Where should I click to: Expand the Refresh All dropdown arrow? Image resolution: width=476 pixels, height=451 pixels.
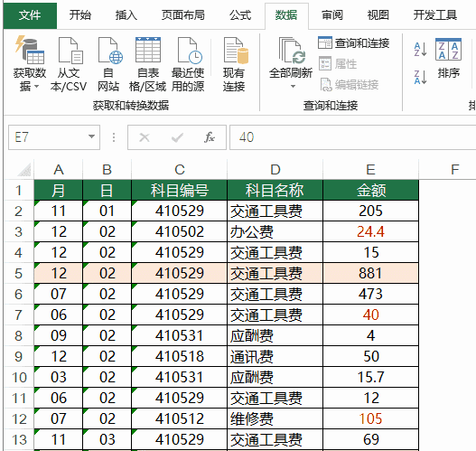tap(293, 86)
